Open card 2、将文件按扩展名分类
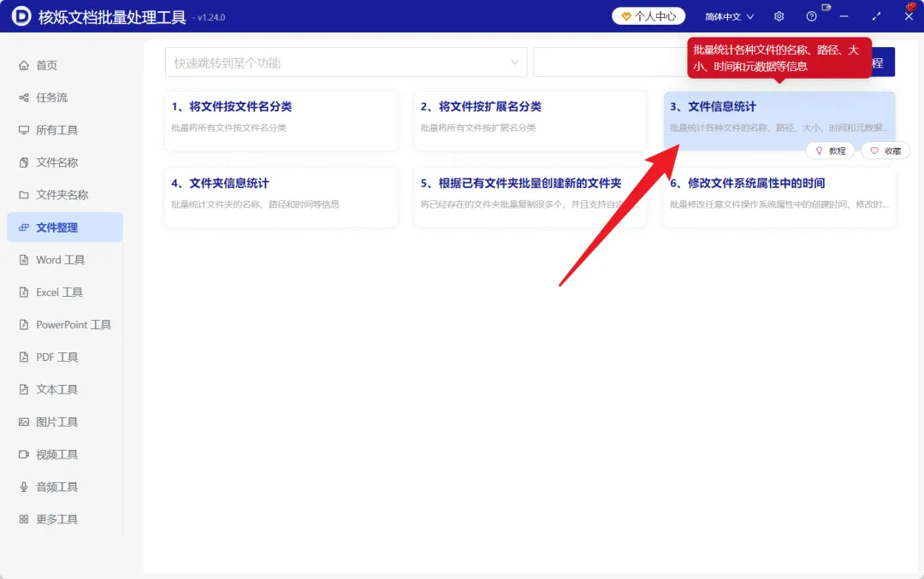Image resolution: width=924 pixels, height=579 pixels. 530,120
